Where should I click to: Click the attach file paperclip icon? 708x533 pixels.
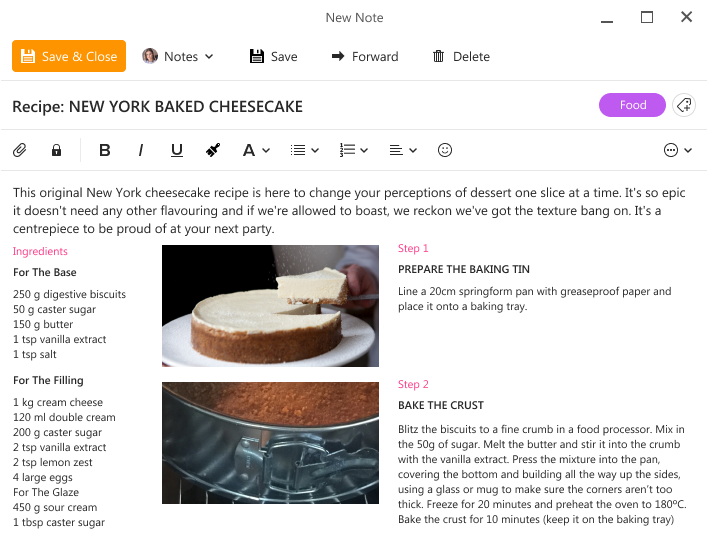[x=19, y=150]
